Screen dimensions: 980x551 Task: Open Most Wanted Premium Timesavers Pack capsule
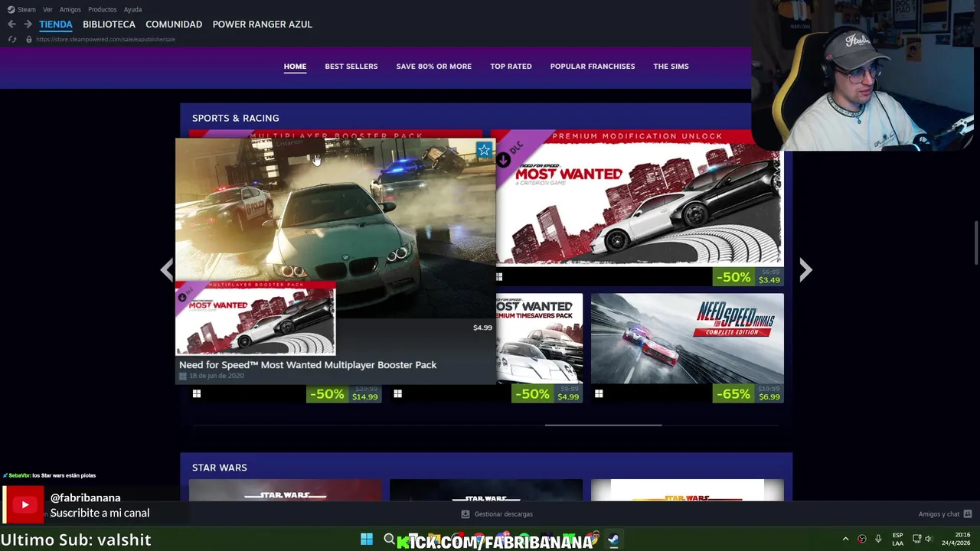pyautogui.click(x=539, y=338)
